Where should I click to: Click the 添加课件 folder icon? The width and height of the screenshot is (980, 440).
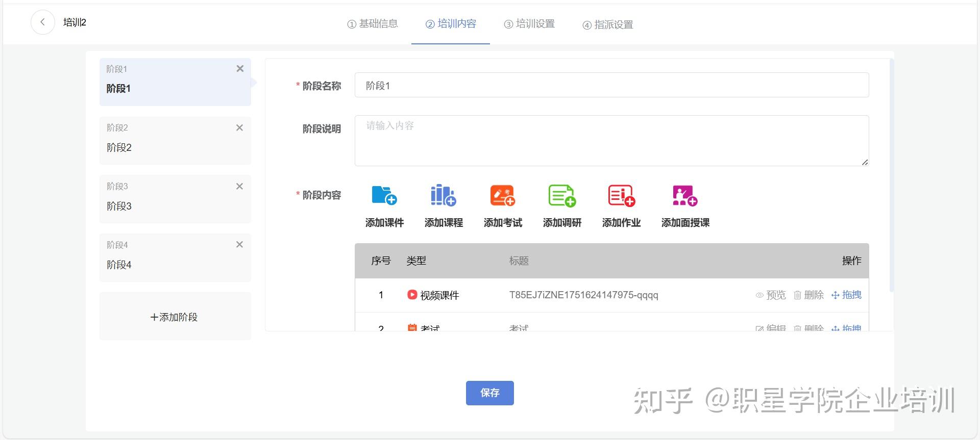pos(384,196)
